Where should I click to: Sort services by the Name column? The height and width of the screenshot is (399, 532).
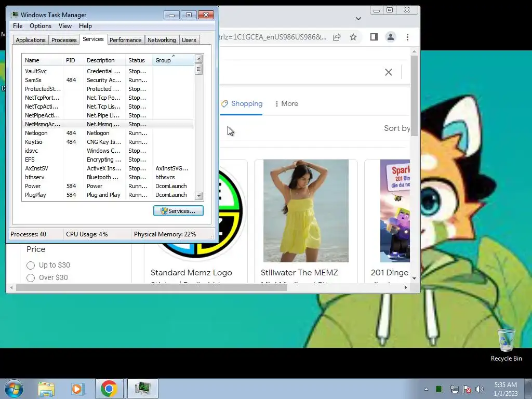click(x=43, y=60)
